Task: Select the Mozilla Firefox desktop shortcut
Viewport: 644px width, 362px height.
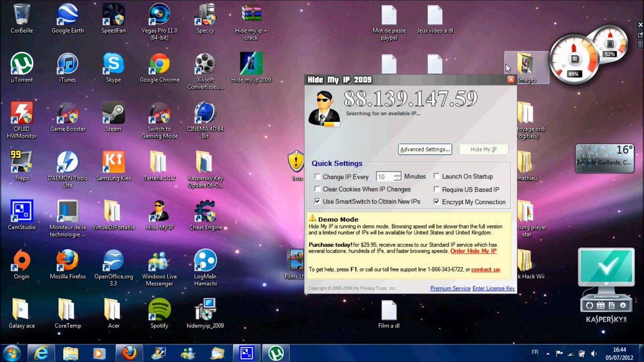Action: pos(68,265)
